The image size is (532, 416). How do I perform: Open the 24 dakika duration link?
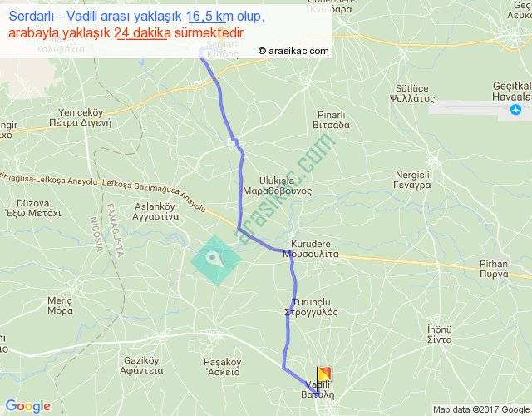(142, 33)
